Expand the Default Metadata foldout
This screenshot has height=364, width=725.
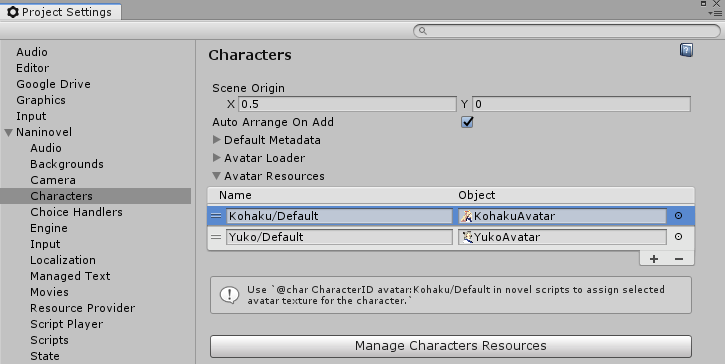pyautogui.click(x=216, y=140)
